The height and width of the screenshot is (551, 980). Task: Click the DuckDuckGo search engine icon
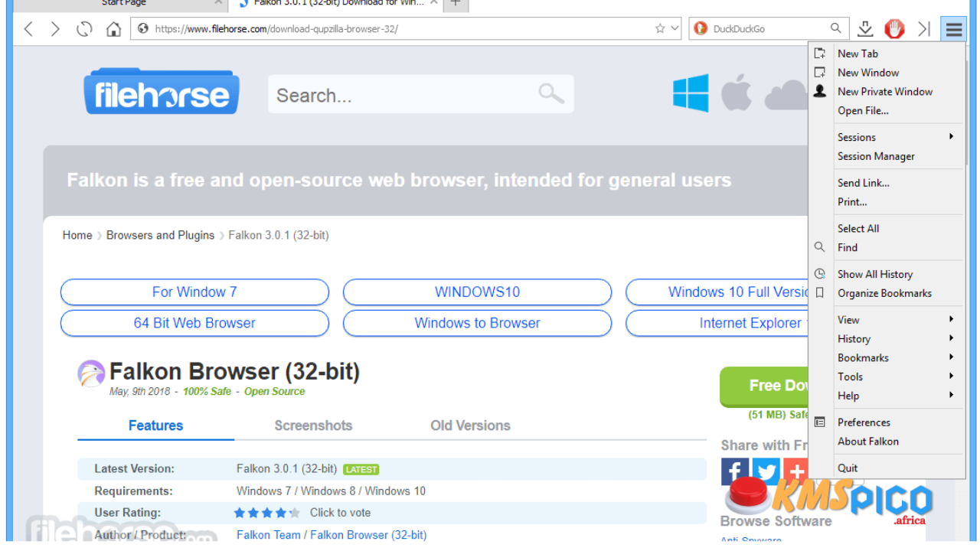(x=700, y=29)
